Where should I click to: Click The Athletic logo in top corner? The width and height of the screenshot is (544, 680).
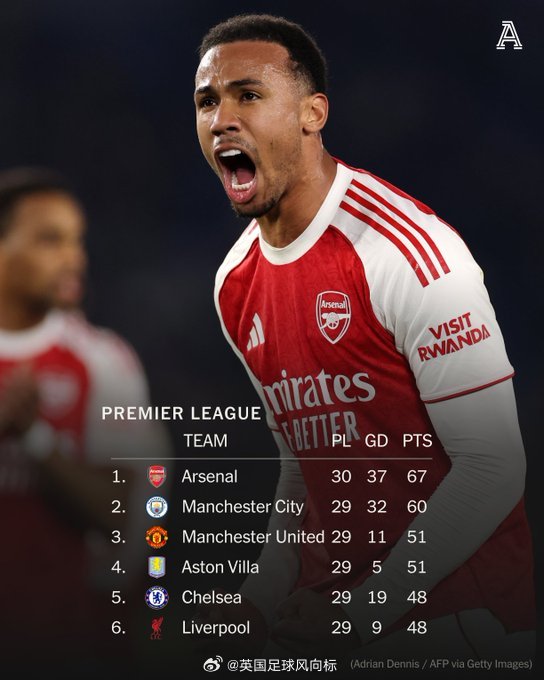coord(509,35)
